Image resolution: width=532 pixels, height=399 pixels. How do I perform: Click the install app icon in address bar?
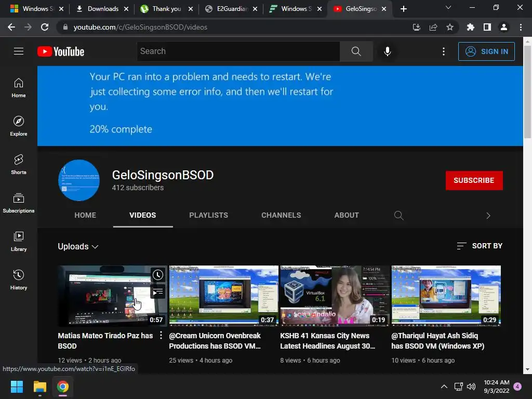[416, 27]
